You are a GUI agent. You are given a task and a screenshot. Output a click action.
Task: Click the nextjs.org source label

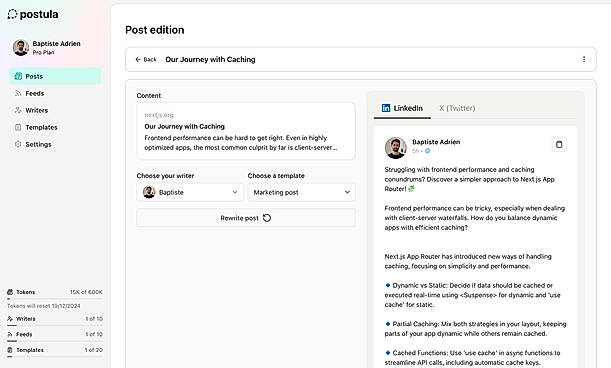pos(159,115)
